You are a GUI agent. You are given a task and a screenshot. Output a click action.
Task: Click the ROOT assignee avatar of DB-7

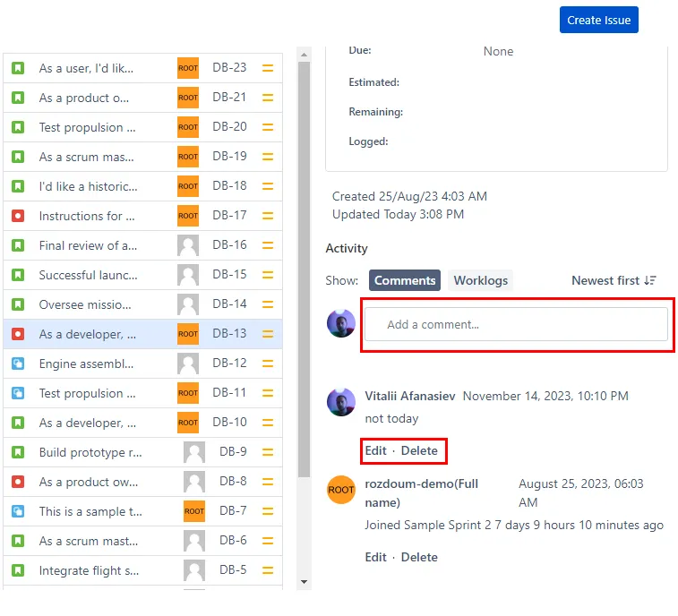tap(194, 511)
